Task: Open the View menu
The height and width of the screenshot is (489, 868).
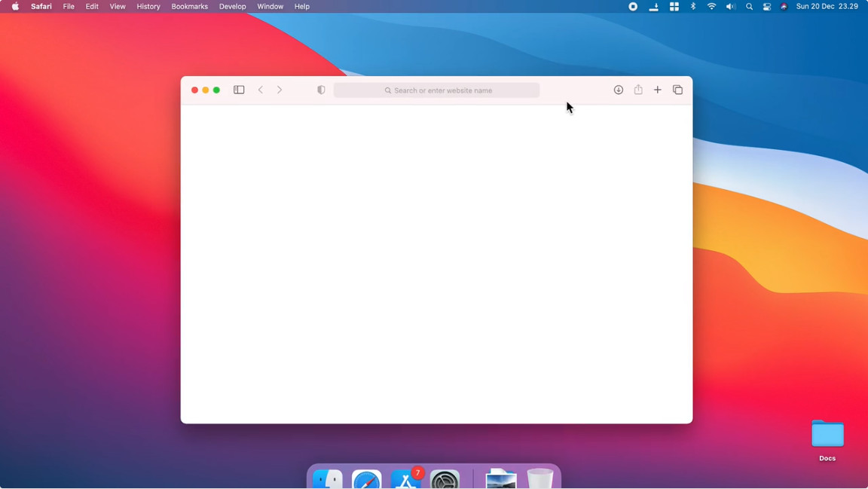Action: click(x=118, y=7)
